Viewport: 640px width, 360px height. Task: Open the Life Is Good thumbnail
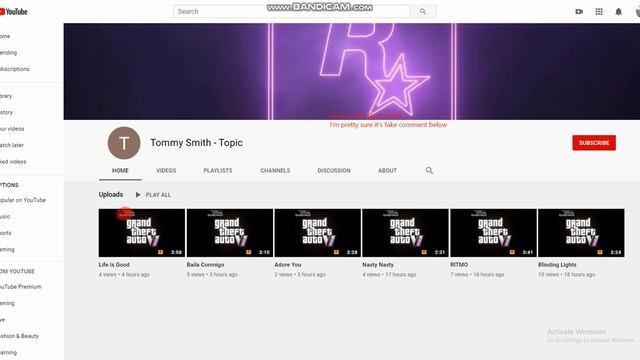142,233
